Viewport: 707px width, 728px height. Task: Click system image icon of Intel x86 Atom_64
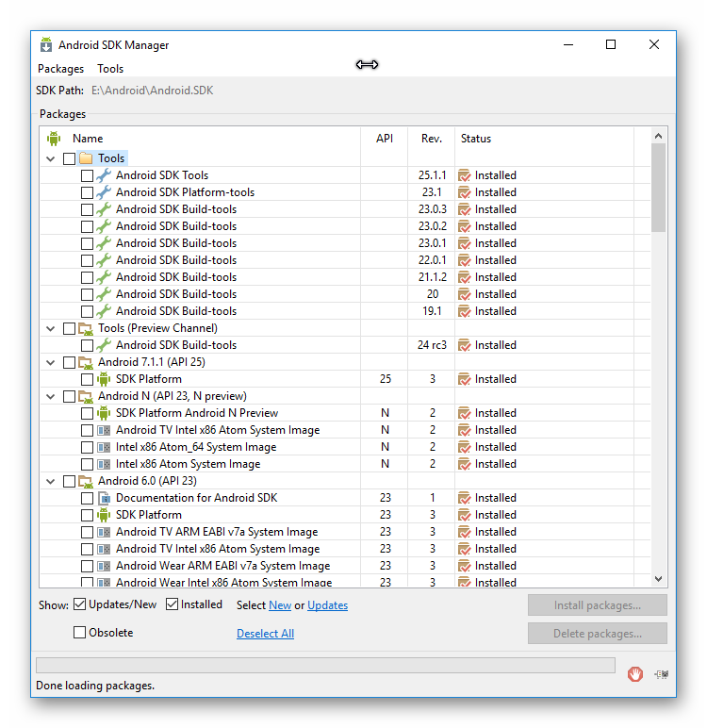click(104, 447)
